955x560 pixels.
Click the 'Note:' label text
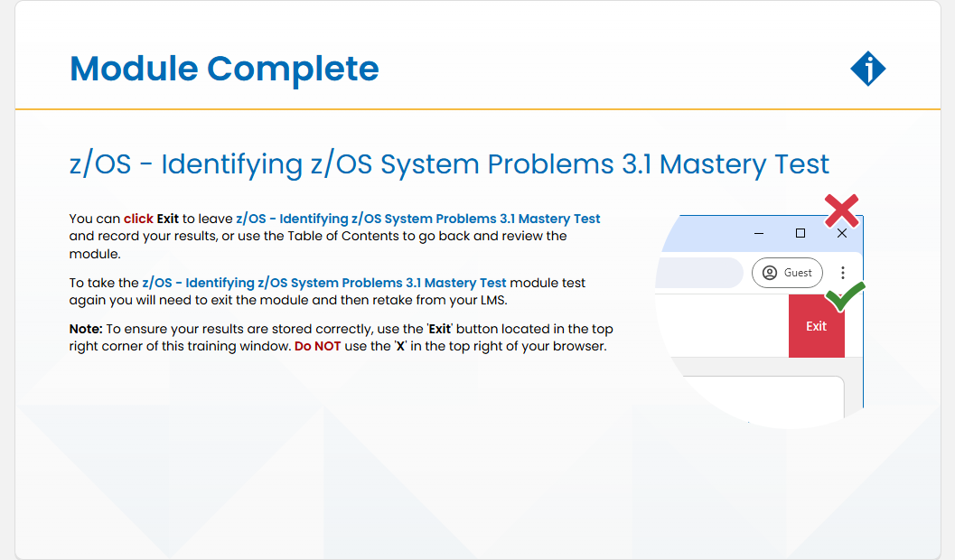point(86,329)
